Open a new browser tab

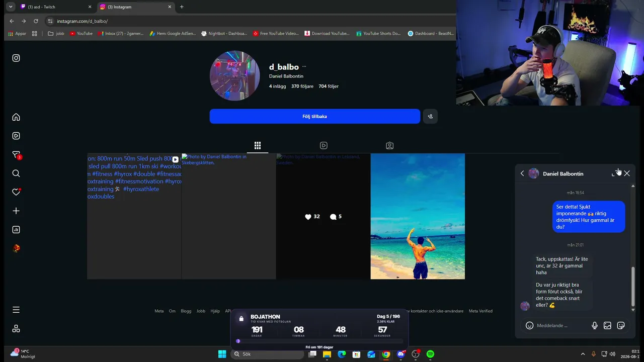pos(182,7)
